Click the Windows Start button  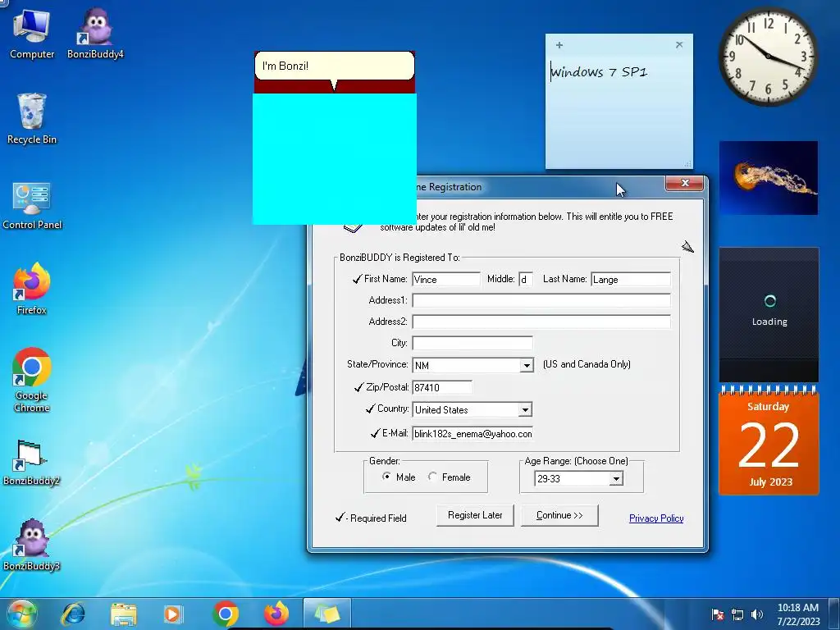21,614
